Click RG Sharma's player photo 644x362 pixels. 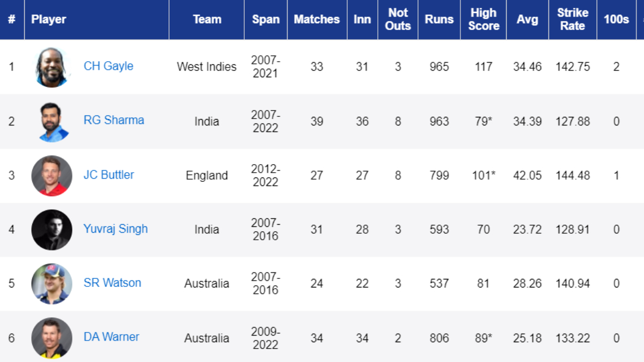click(x=52, y=121)
